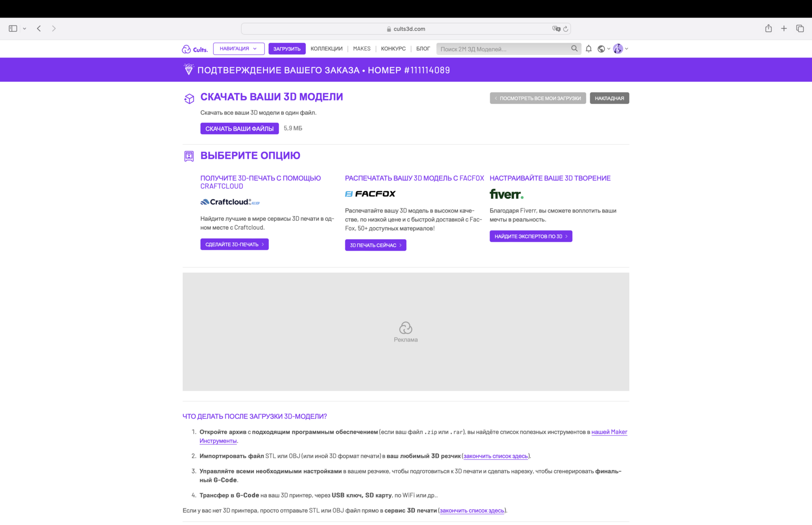The image size is (812, 525).
Task: Click СКАЧАТЬ ВАШИ ФАЙЛЫ button
Action: coord(240,128)
